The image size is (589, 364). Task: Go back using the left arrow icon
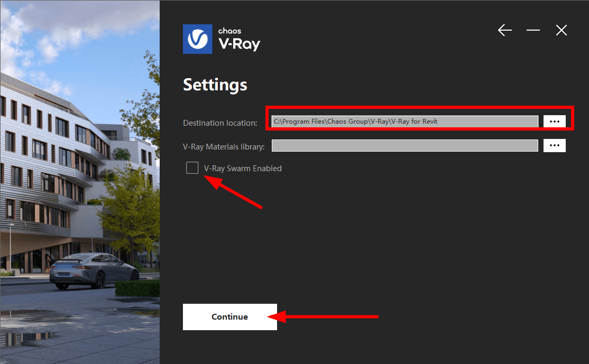tap(505, 30)
